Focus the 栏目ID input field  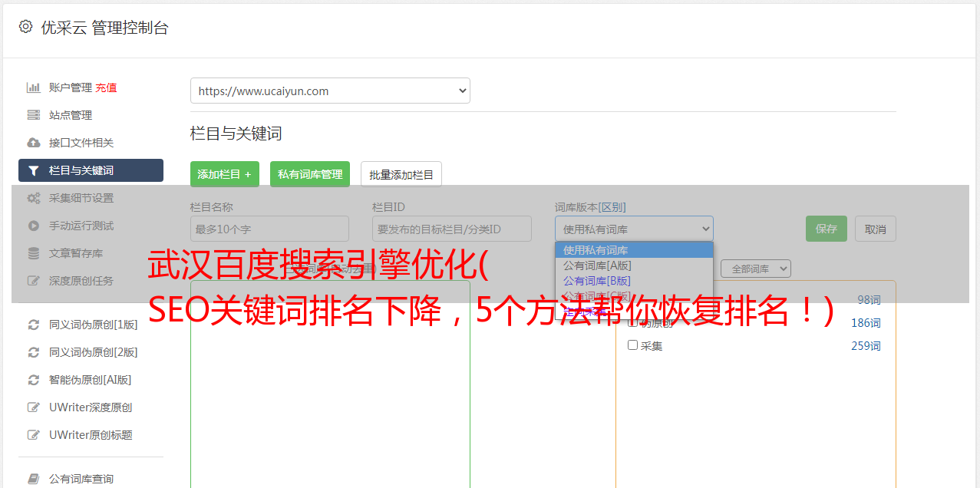(452, 229)
